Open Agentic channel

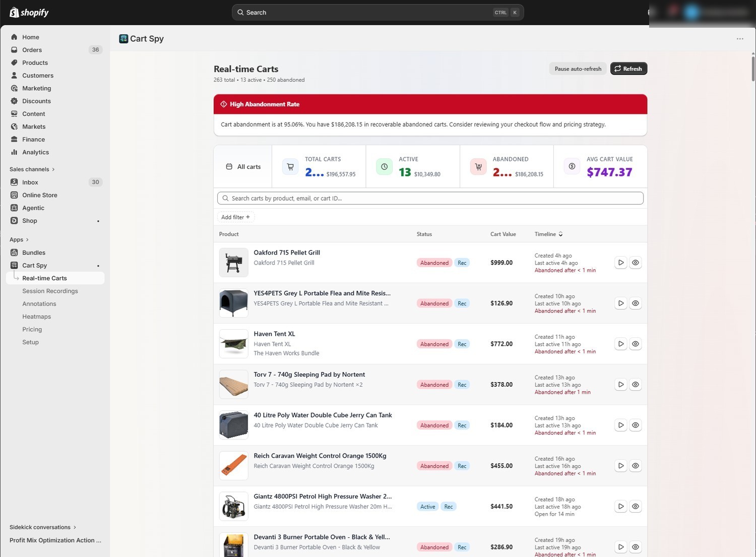[33, 208]
